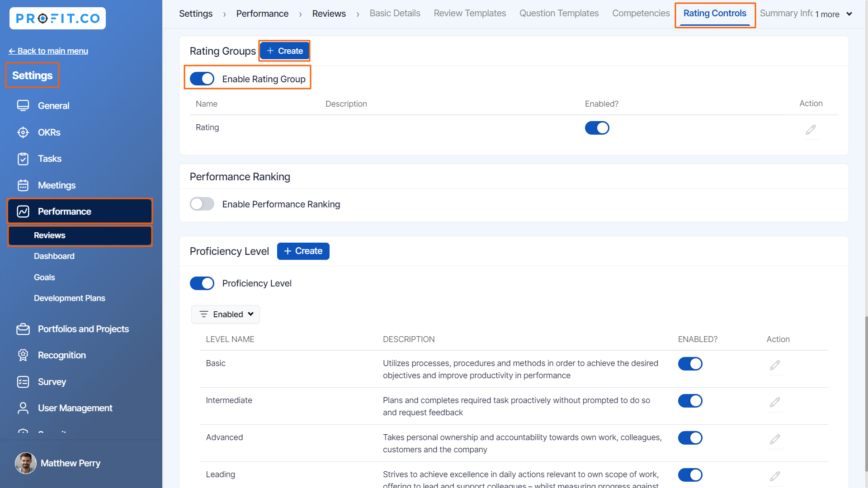
Task: Click the OKRs target icon
Action: tap(23, 132)
